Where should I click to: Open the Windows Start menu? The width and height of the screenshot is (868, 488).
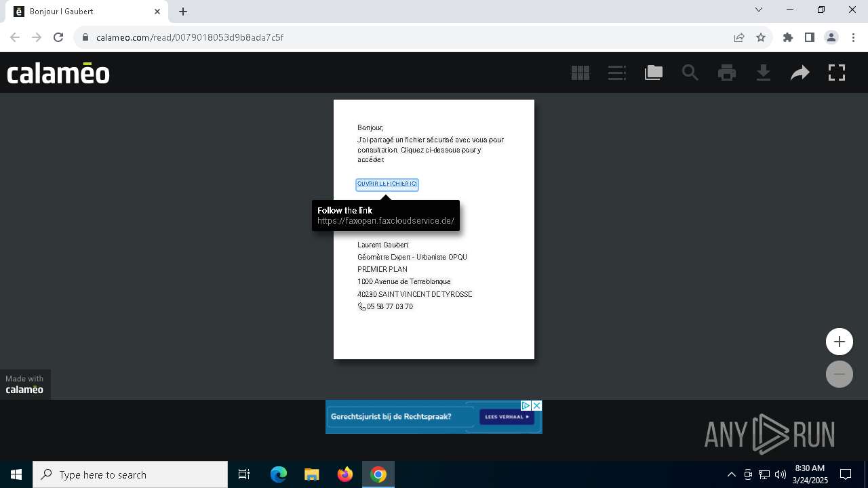click(16, 474)
